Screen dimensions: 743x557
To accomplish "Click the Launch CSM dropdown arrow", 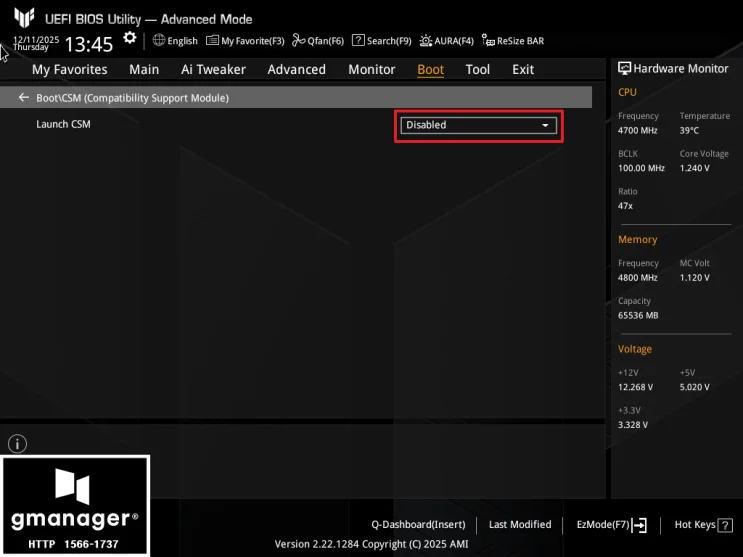I will pyautogui.click(x=545, y=125).
